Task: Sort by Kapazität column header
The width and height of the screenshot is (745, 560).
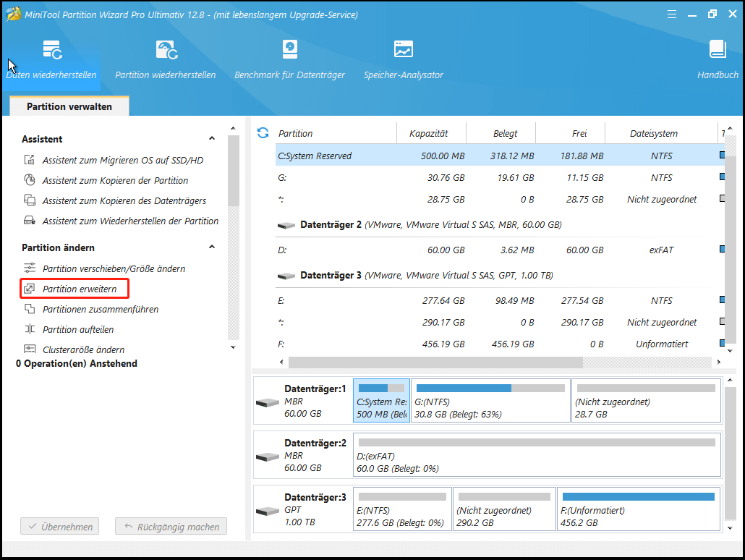Action: [x=429, y=133]
